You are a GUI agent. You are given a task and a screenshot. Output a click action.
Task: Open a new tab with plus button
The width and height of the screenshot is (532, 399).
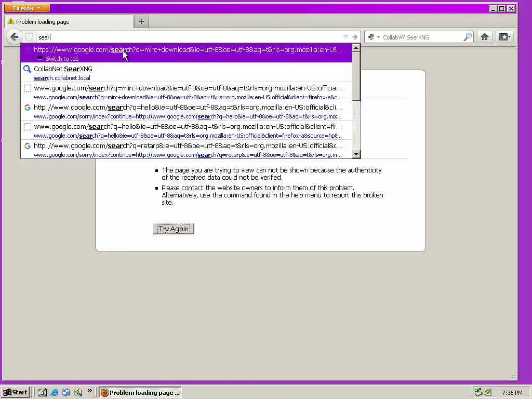[x=141, y=21]
